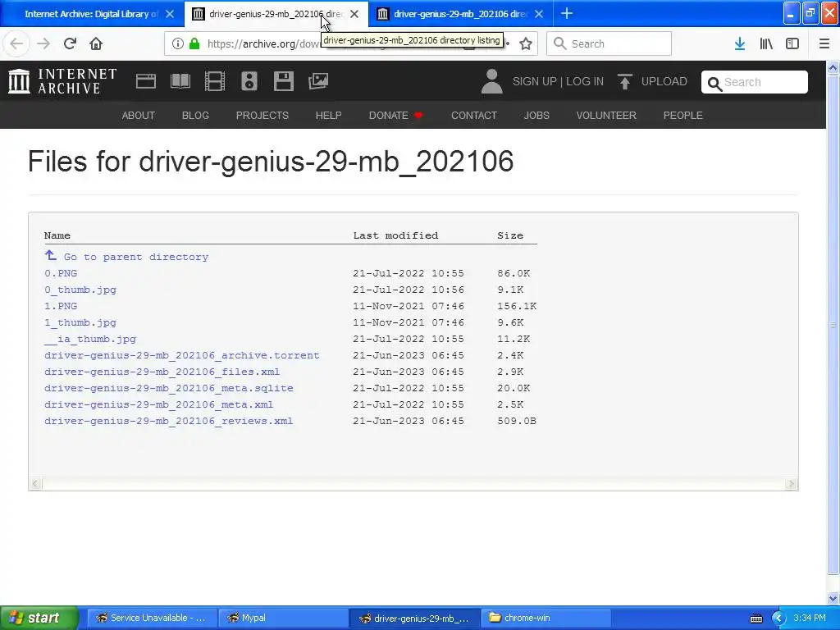This screenshot has width=840, height=630.
Task: Open the ABOUT menu item
Action: tap(138, 115)
